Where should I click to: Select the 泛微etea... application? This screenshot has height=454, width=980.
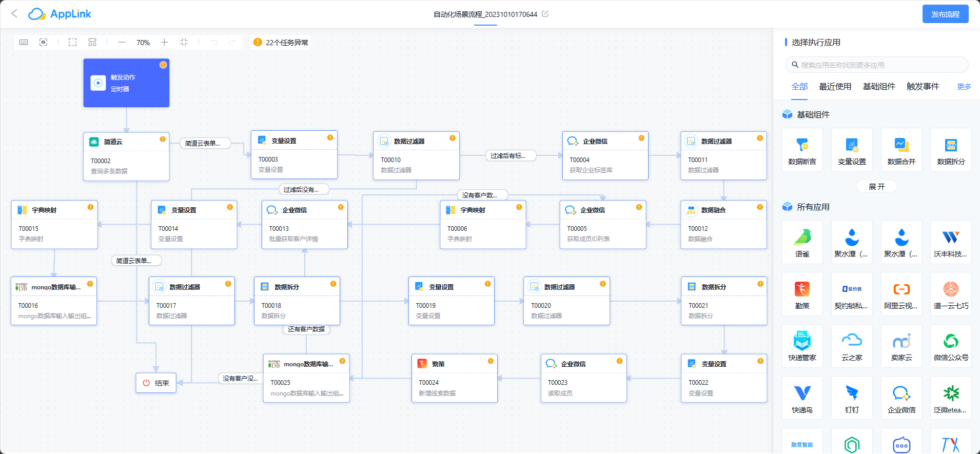click(951, 398)
